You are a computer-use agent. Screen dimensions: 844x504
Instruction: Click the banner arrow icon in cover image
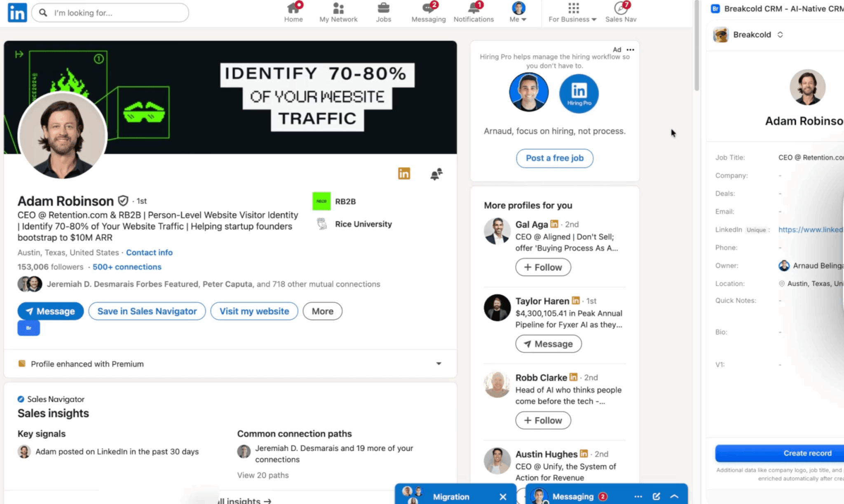tap(19, 54)
